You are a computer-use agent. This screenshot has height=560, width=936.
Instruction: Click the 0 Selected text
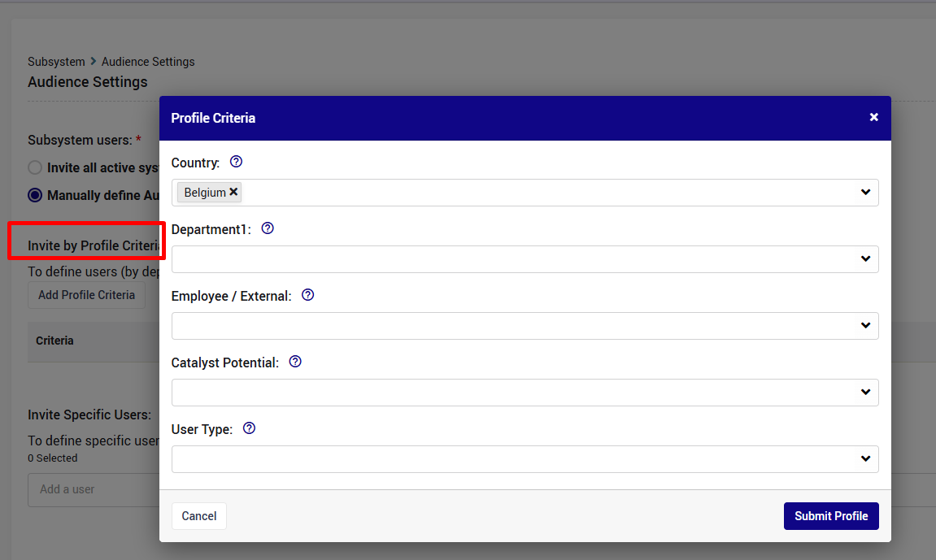[x=53, y=458]
